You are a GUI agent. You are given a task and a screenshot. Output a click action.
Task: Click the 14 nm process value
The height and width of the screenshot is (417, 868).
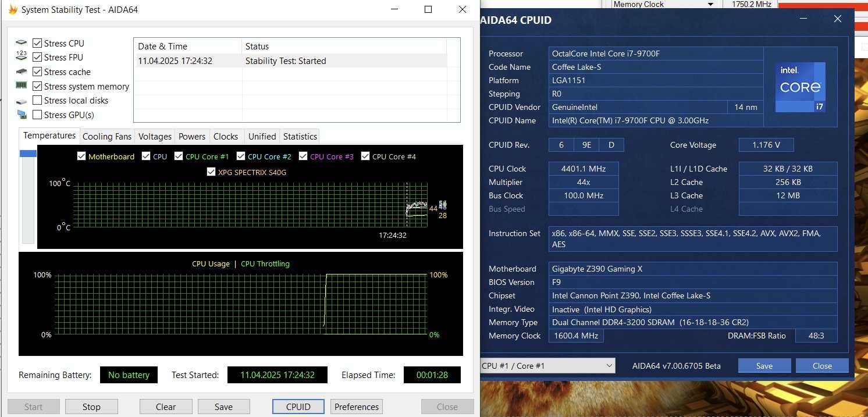tap(745, 107)
